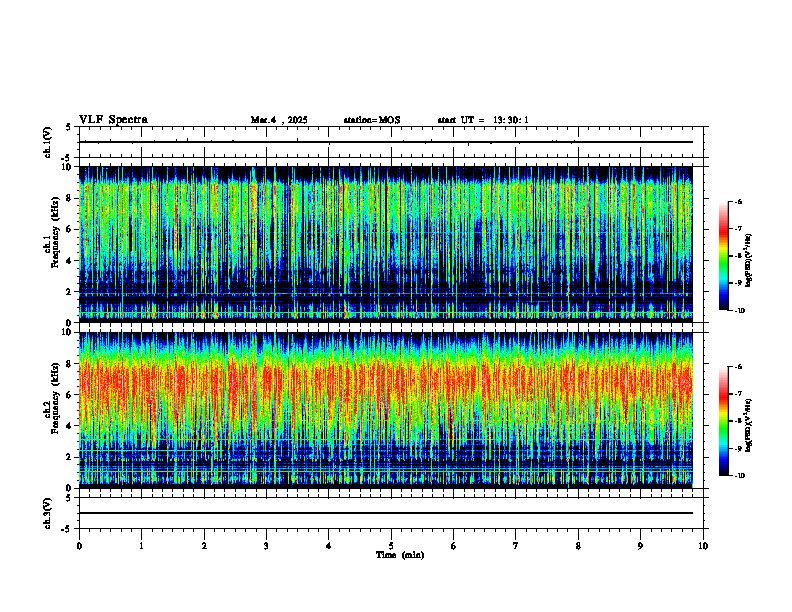Click the time axis tick label "1"
Image resolution: width=792 pixels, height=612 pixels.
pos(141,546)
